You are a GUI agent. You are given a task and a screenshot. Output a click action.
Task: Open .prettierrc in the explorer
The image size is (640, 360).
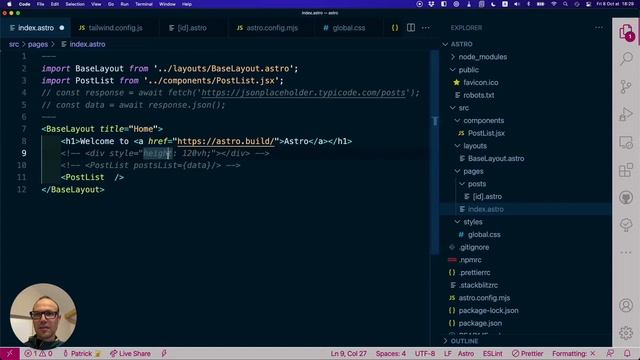pyautogui.click(x=475, y=272)
